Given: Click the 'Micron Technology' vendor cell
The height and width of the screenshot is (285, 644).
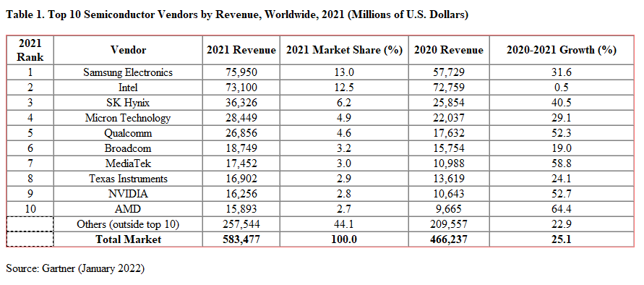Looking at the screenshot, I should (128, 118).
